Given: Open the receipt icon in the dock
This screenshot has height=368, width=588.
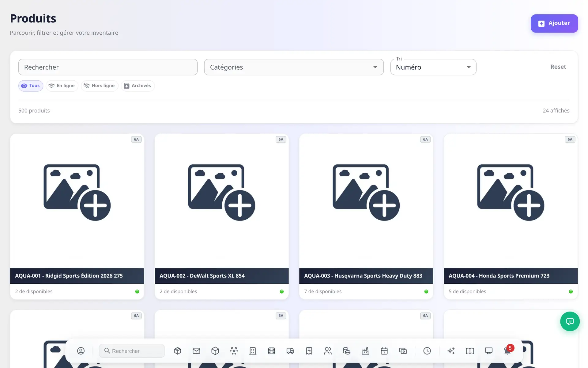Looking at the screenshot, I should 309,351.
